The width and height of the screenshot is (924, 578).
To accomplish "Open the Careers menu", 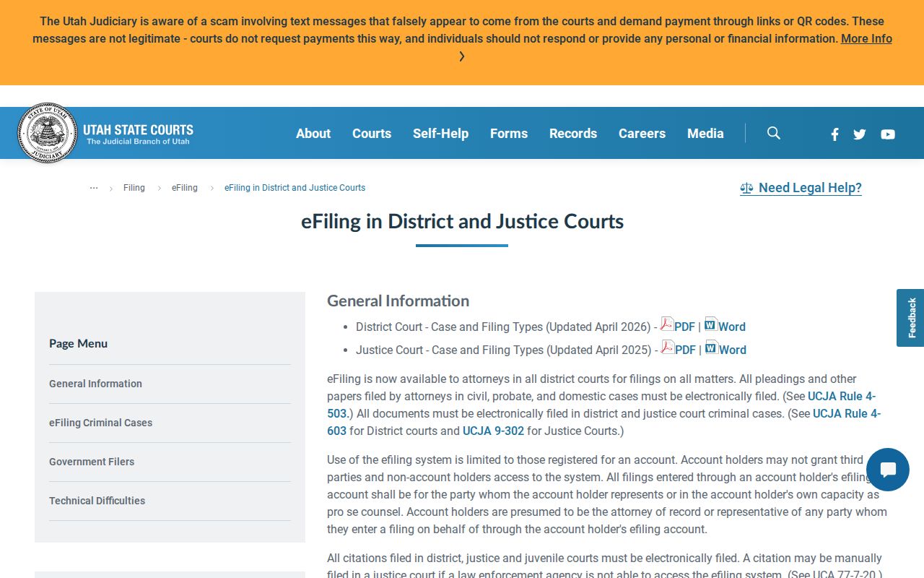I will pyautogui.click(x=642, y=133).
